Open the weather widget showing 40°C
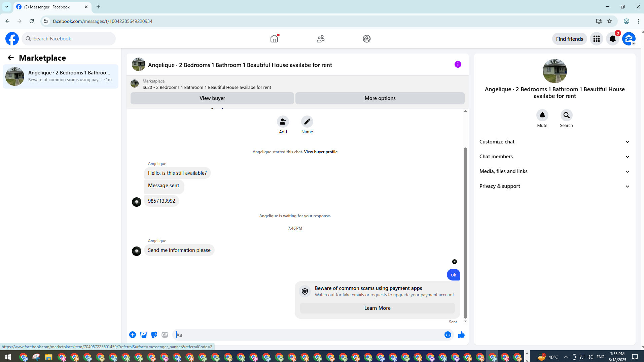This screenshot has width=644, height=362. [548, 357]
